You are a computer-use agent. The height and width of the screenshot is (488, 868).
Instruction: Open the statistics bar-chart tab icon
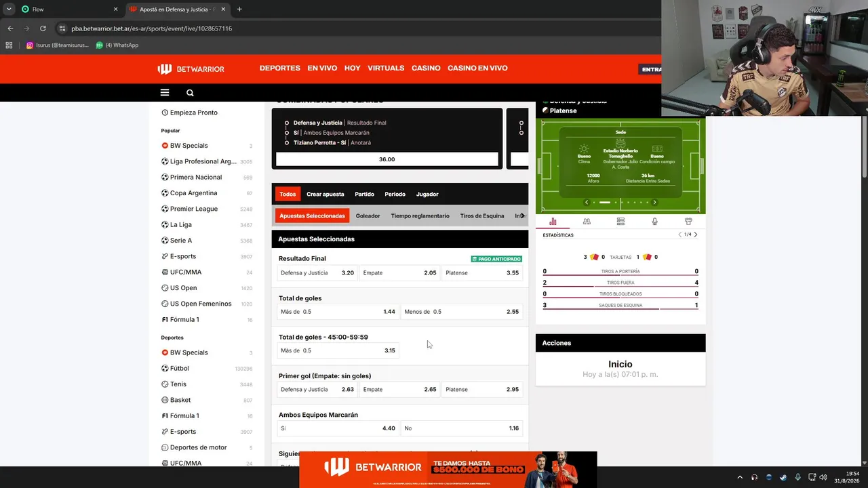[x=553, y=222]
